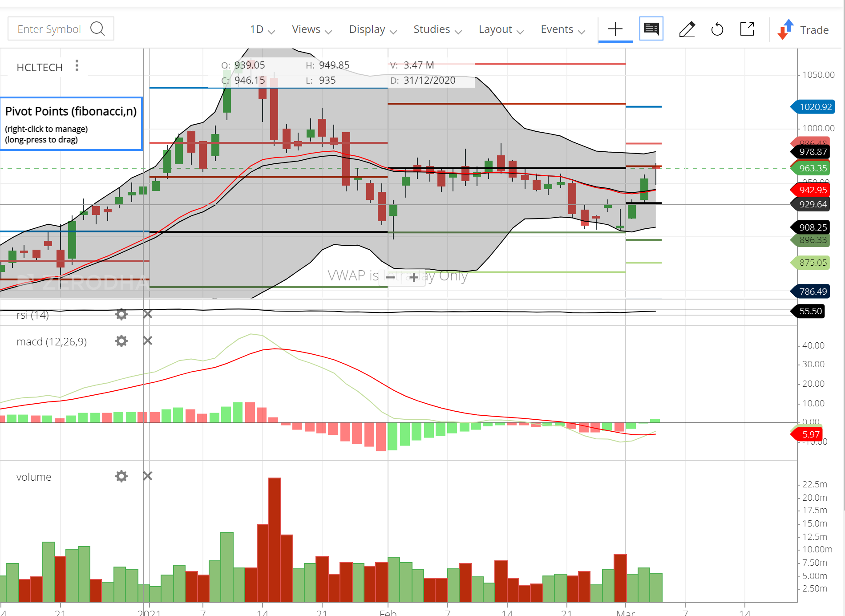Image resolution: width=845 pixels, height=616 pixels.
Task: Click the 978.87 price tag
Action: (x=811, y=152)
